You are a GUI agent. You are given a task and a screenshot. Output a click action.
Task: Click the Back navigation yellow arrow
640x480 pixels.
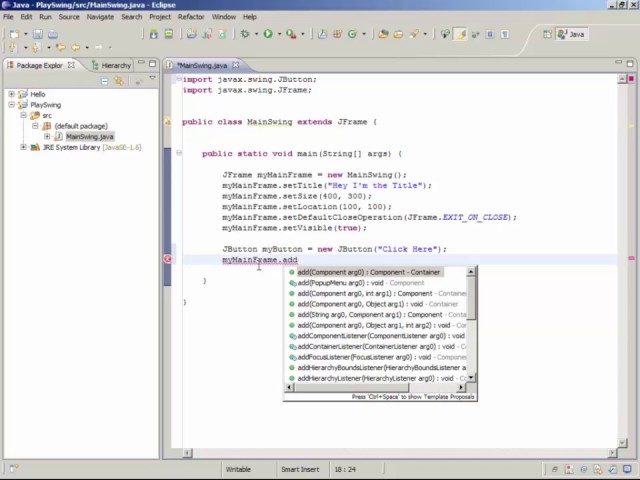click(x=76, y=47)
